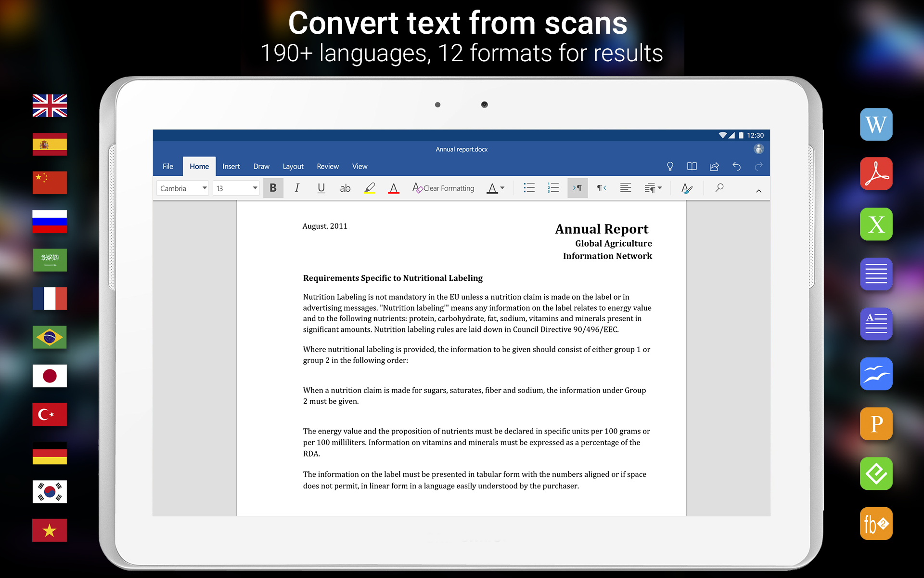This screenshot has height=578, width=924.
Task: Open the File menu
Action: coord(167,166)
